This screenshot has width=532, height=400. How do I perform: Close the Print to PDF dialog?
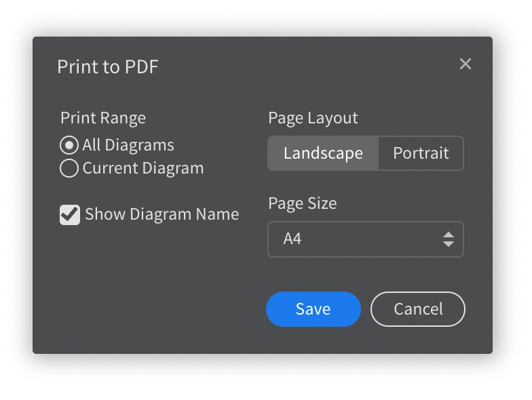coord(465,64)
